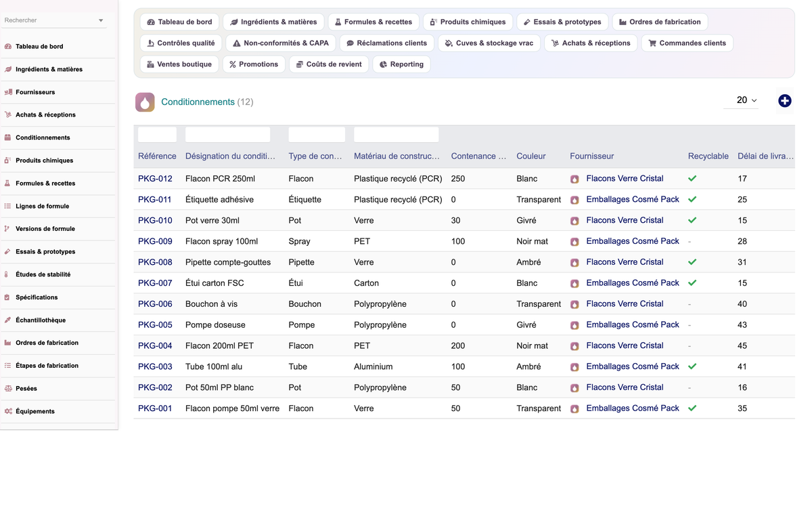Click the Fournisseurs sidebar icon
Image resolution: width=812 pixels, height=508 pixels.
point(8,92)
